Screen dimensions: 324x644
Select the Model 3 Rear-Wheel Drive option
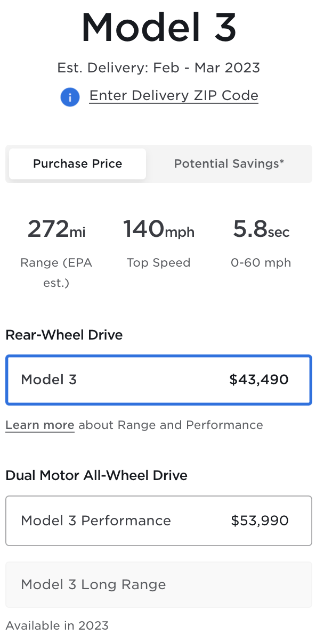click(x=158, y=380)
